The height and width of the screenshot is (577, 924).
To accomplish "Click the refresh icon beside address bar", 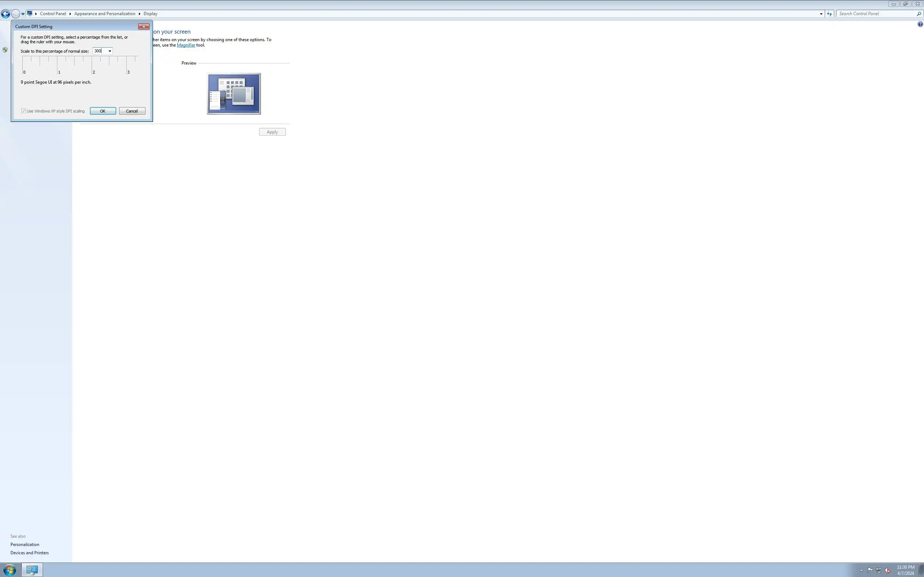I will pos(829,14).
